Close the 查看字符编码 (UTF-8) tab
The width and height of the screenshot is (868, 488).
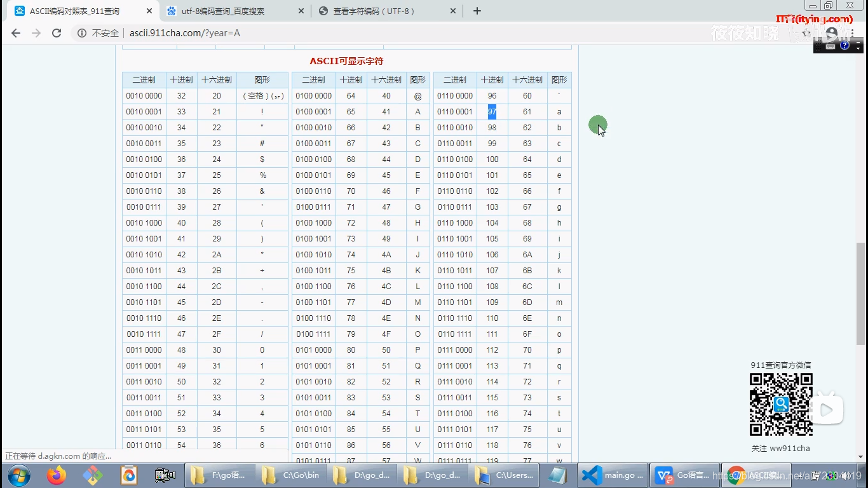[453, 11]
